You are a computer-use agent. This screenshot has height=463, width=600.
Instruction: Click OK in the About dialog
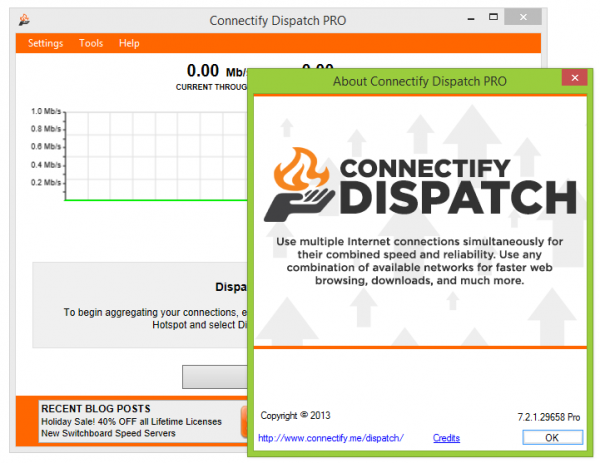(x=553, y=437)
